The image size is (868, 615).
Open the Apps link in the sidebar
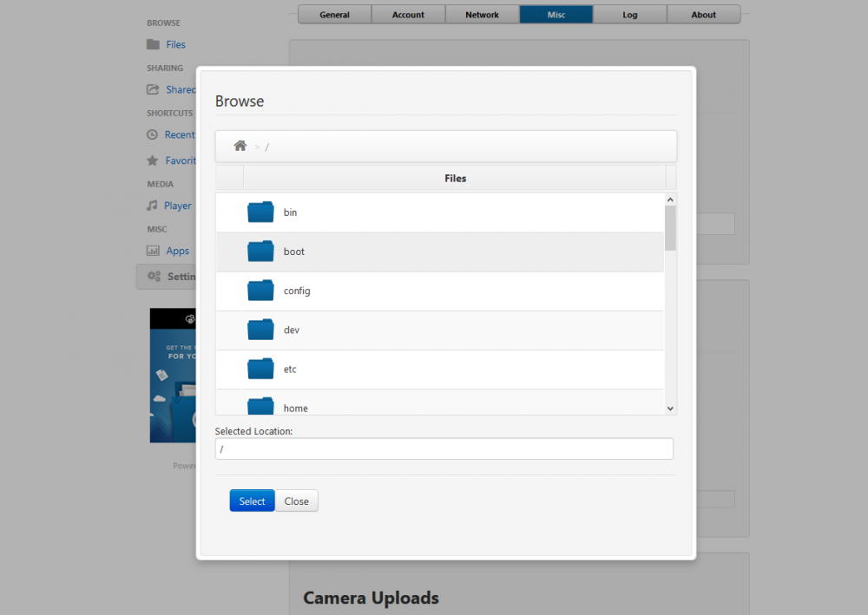177,251
